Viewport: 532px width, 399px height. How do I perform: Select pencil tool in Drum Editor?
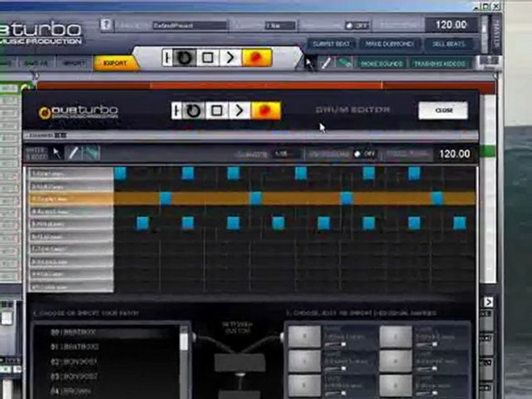pyautogui.click(x=74, y=154)
